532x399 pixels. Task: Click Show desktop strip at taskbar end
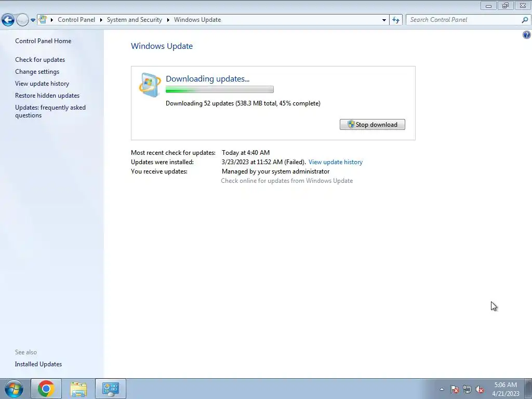point(528,389)
